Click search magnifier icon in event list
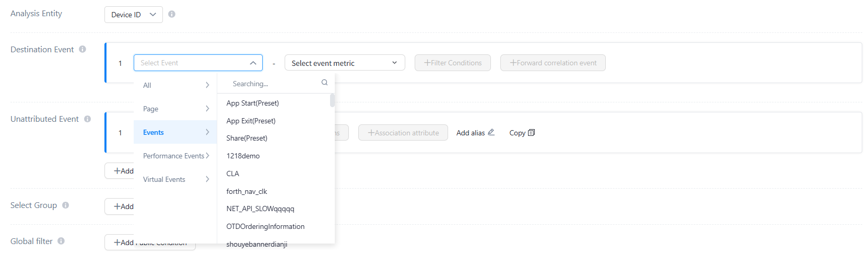 [324, 83]
